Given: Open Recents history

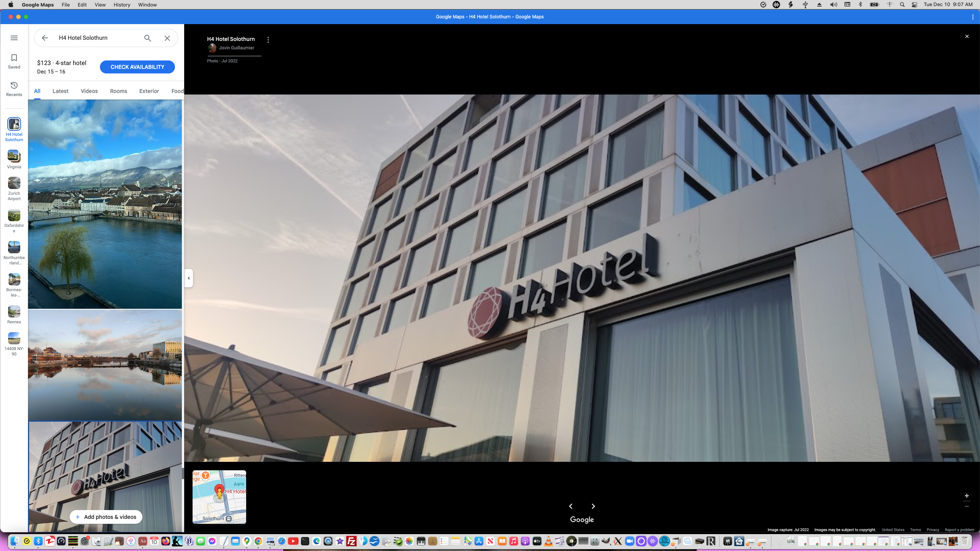Looking at the screenshot, I should (x=14, y=89).
